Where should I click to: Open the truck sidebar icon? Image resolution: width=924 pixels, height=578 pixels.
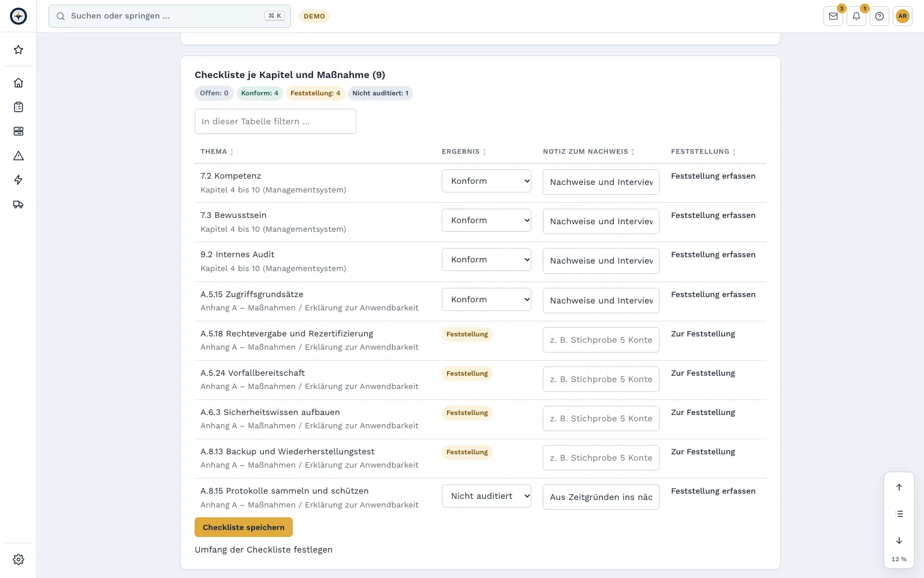(18, 204)
